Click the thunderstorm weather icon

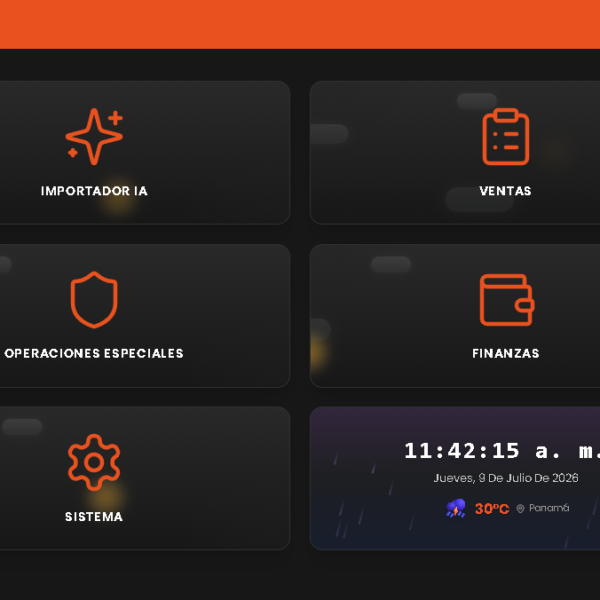tap(456, 508)
